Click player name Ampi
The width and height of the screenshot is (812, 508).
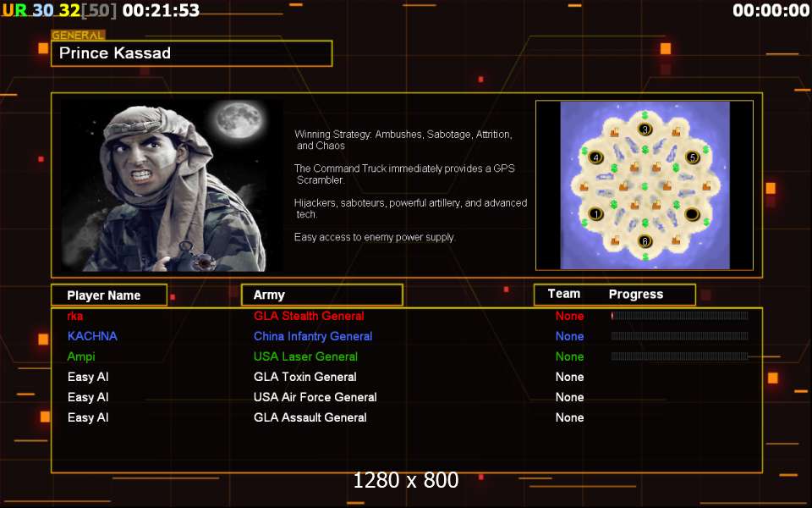click(81, 356)
